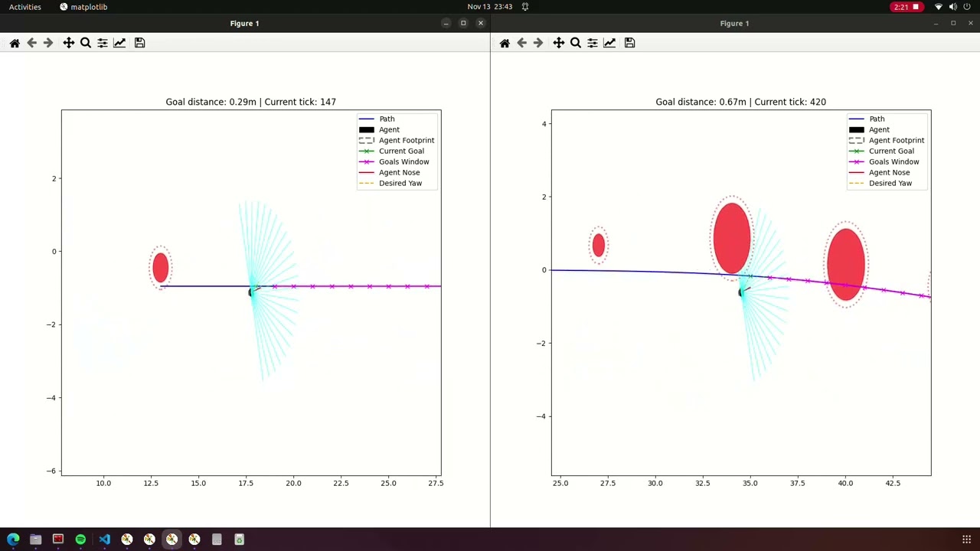Open the Trash icon in the dock
980x551 pixels.
(240, 540)
